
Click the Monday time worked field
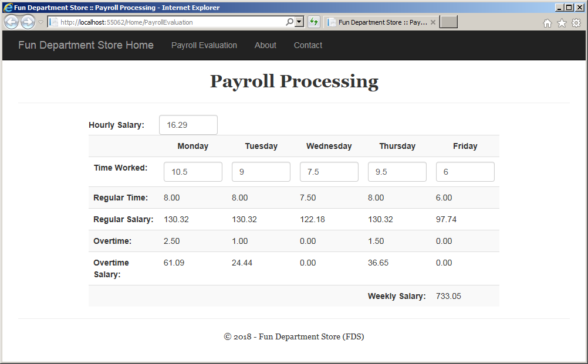(193, 172)
